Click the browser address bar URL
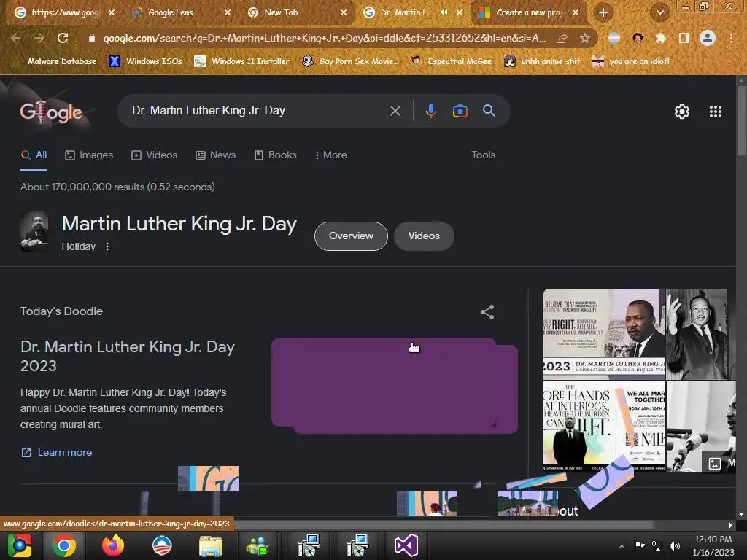 tap(324, 38)
